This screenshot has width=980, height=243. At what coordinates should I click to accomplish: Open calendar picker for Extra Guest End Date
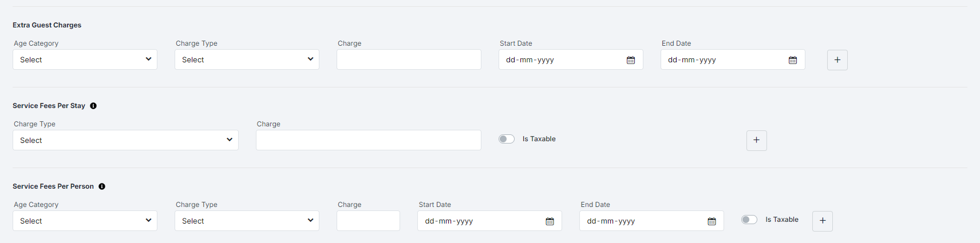pyautogui.click(x=793, y=60)
